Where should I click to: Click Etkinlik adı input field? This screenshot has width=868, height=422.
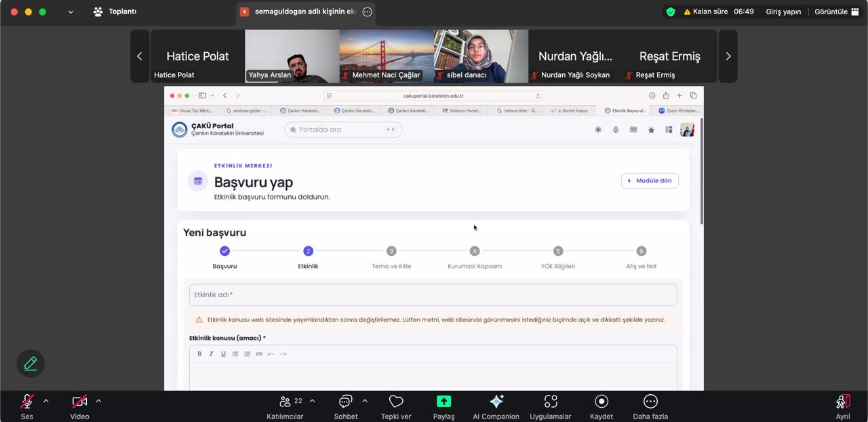point(433,294)
